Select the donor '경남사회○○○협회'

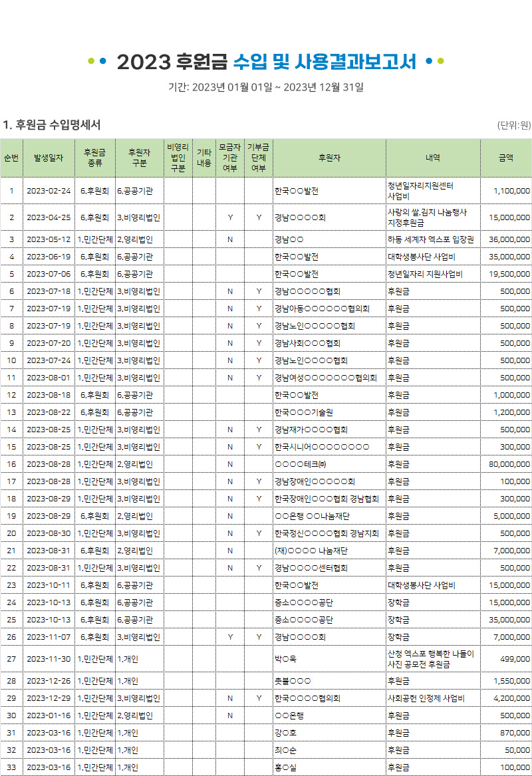pyautogui.click(x=307, y=344)
